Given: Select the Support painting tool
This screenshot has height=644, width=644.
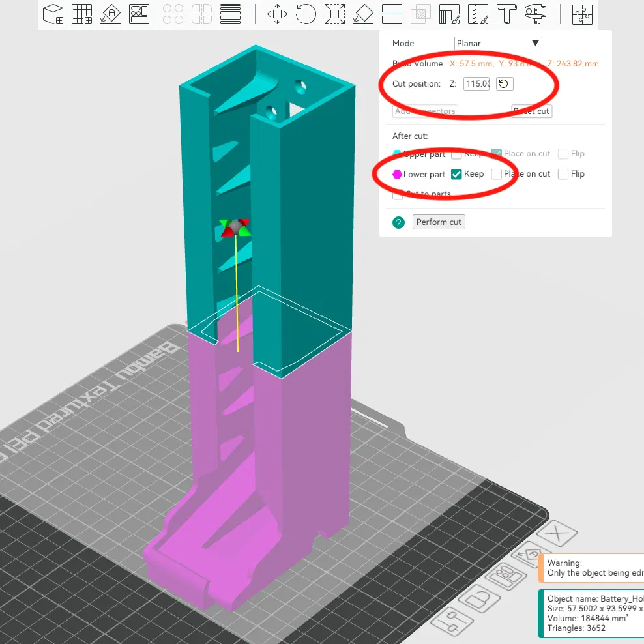Looking at the screenshot, I should click(449, 14).
